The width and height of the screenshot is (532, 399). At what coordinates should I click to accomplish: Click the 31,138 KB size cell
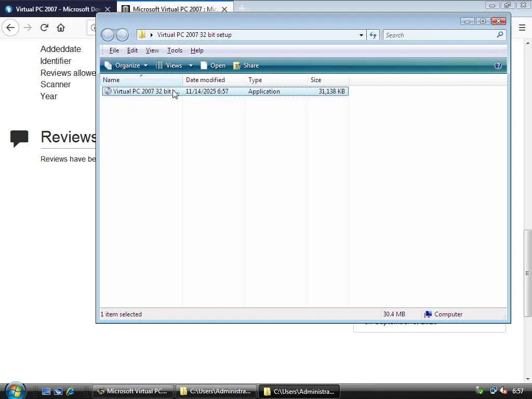coord(331,91)
